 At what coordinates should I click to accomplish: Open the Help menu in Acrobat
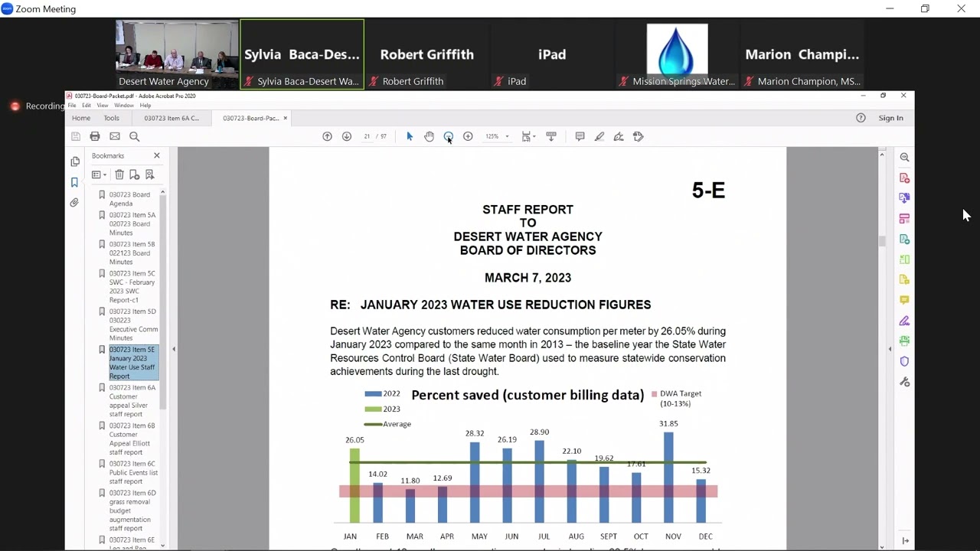coord(145,106)
